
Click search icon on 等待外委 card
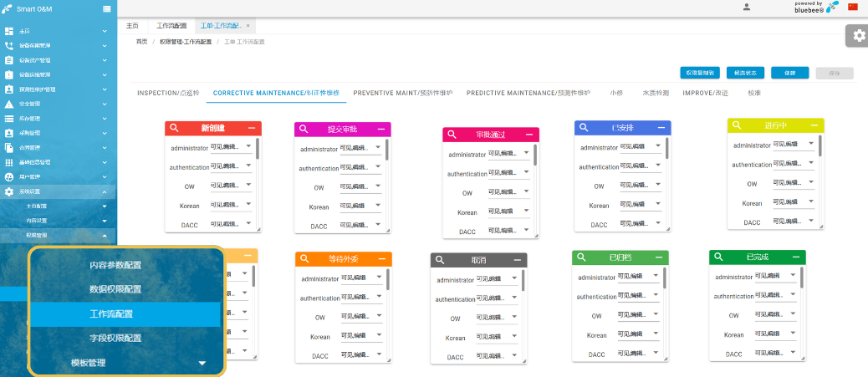(x=304, y=258)
